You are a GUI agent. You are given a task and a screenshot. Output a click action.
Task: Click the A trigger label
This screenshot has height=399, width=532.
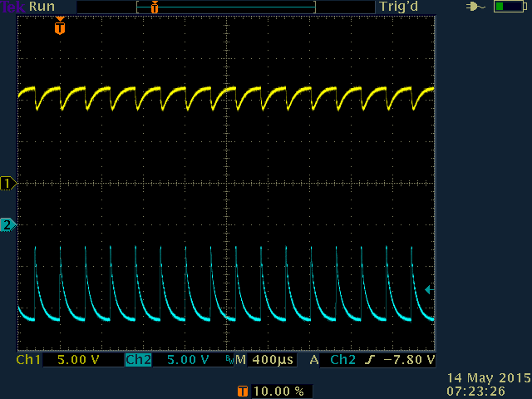[x=314, y=360]
